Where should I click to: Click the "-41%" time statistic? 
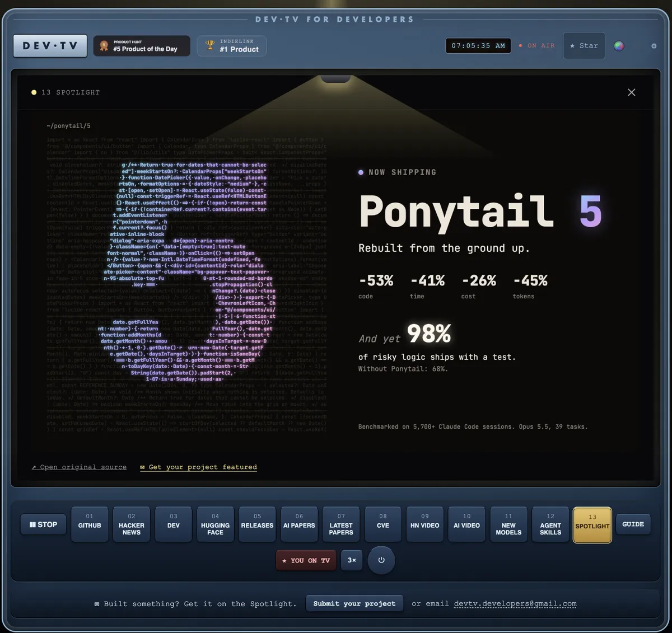[x=428, y=280]
